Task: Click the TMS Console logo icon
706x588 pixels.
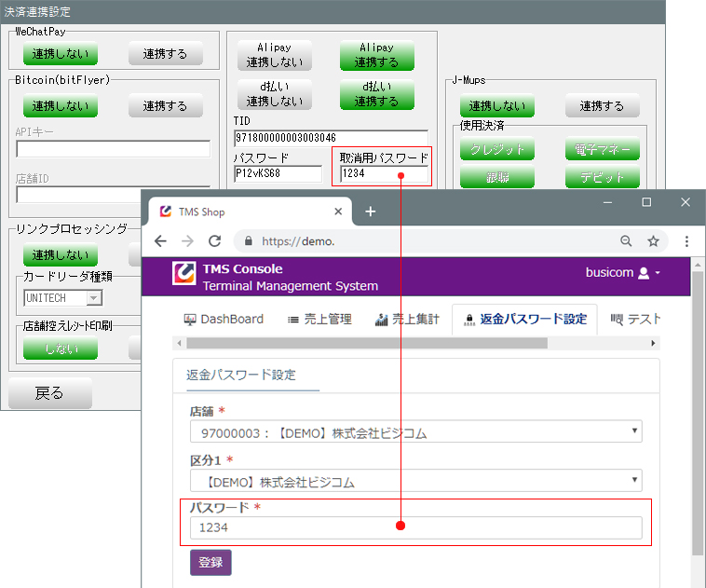Action: click(184, 272)
